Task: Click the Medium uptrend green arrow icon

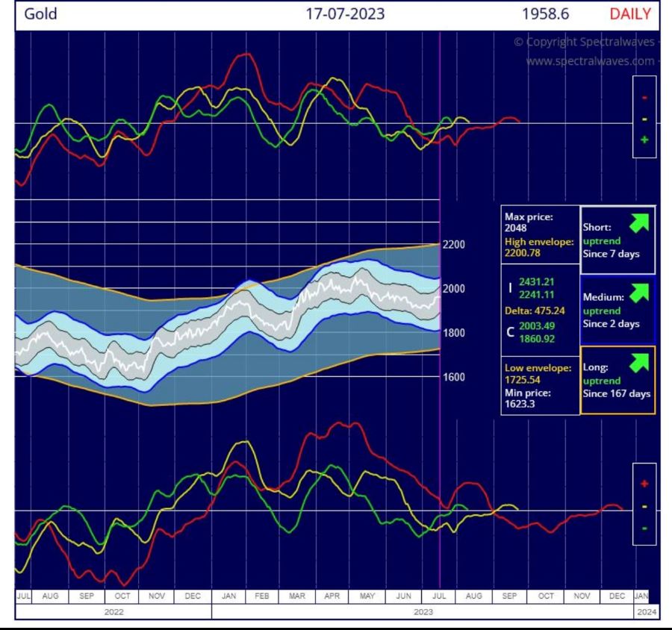Action: 638,292
